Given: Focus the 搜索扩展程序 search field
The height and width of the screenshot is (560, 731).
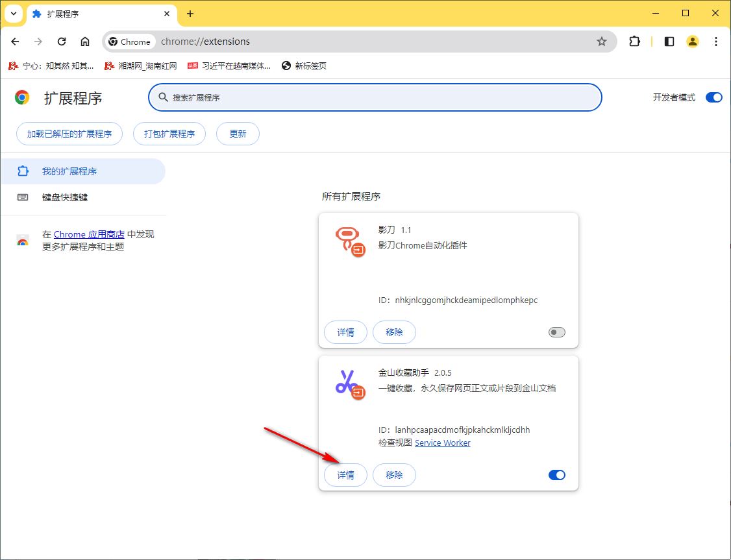Looking at the screenshot, I should tap(375, 97).
